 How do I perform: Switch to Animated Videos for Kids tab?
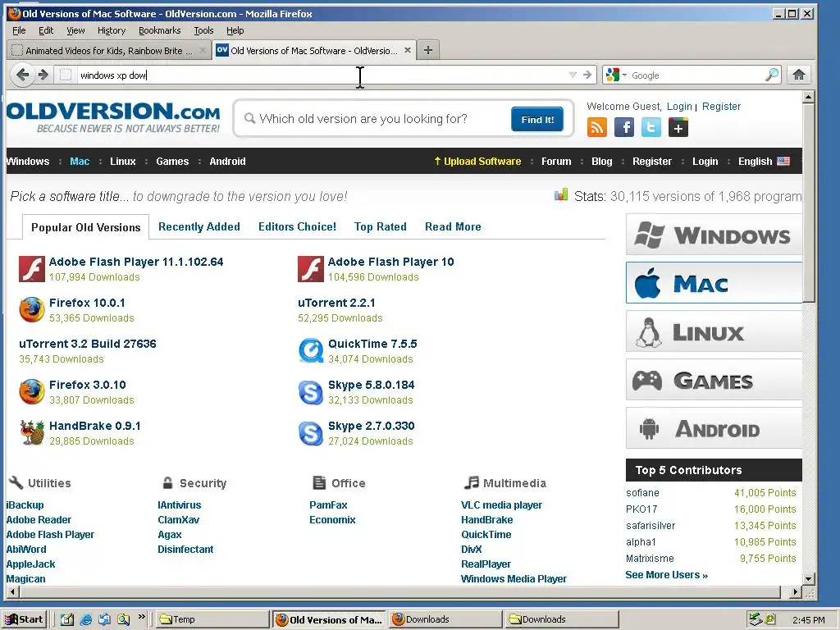(109, 50)
